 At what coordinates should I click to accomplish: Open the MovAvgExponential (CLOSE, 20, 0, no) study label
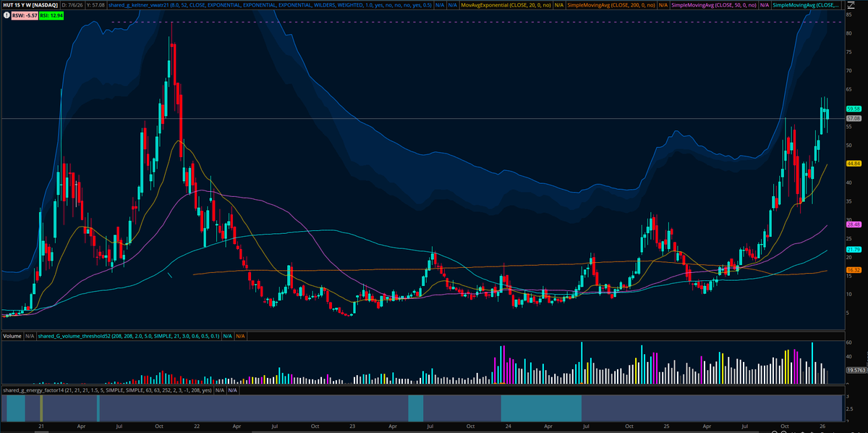[506, 5]
